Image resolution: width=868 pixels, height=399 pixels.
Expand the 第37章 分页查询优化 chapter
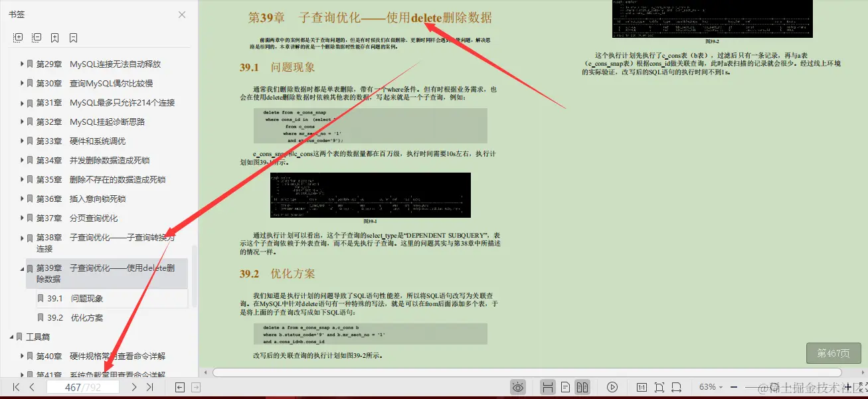pyautogui.click(x=22, y=218)
